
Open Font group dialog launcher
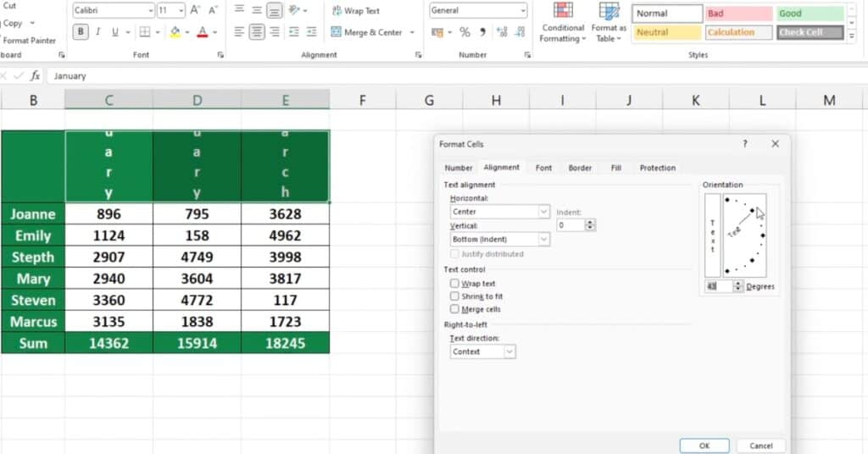pos(220,55)
